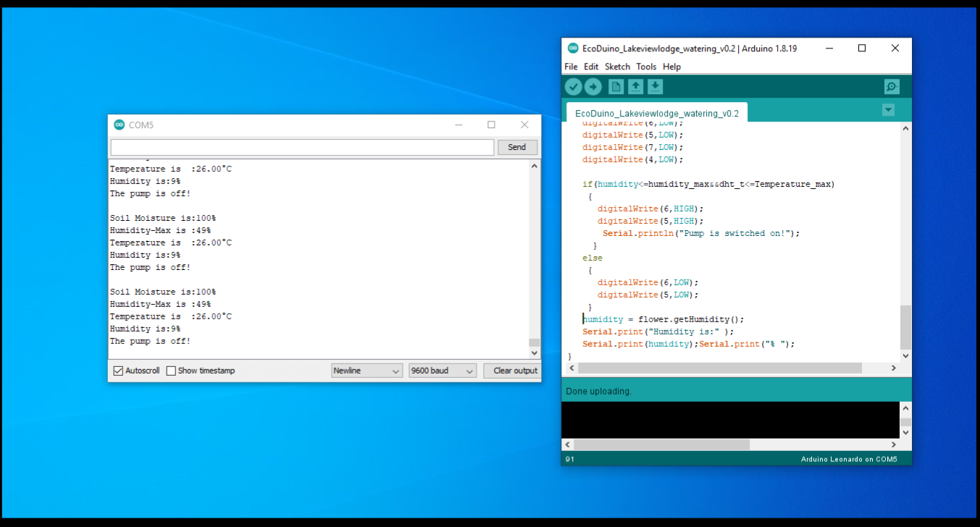Toggle the Autoscroll checkbox
This screenshot has height=527, width=980.
[x=118, y=371]
